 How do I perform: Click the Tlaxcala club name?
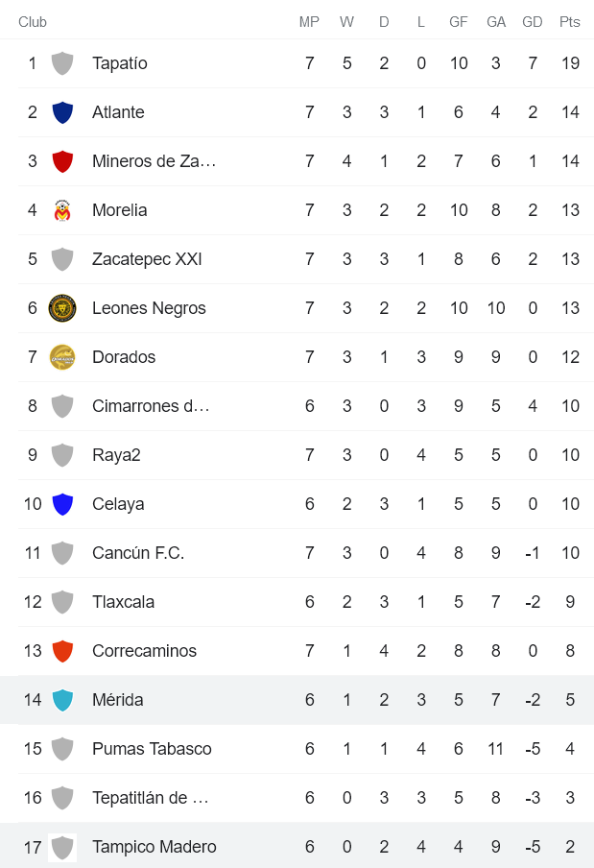click(x=123, y=602)
